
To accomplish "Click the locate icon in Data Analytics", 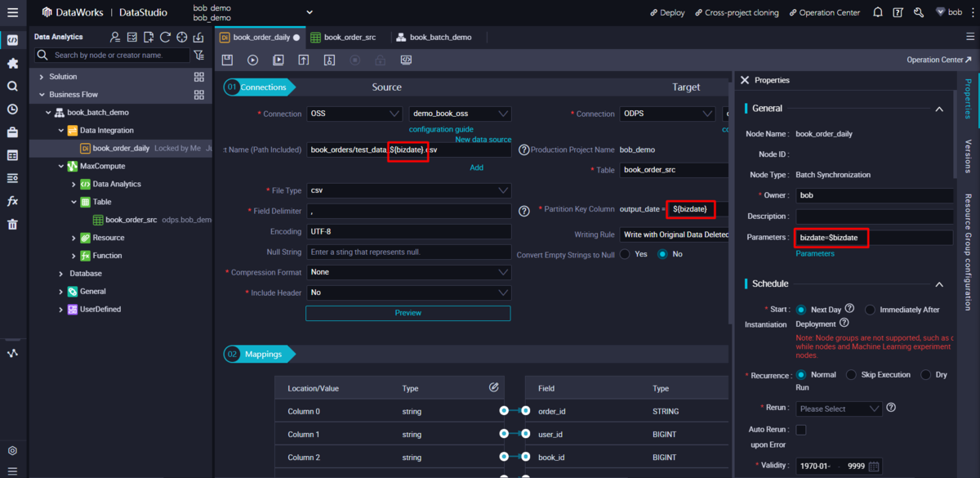I will point(182,37).
